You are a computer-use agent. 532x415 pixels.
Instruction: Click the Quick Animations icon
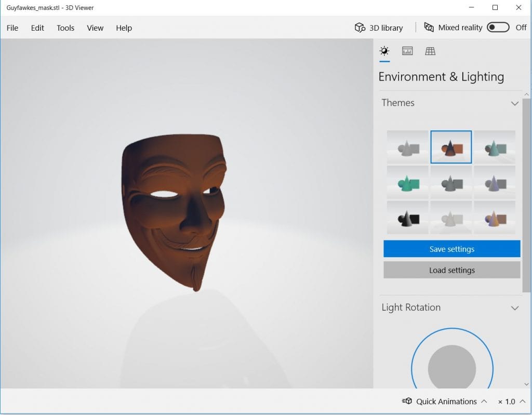click(x=407, y=401)
